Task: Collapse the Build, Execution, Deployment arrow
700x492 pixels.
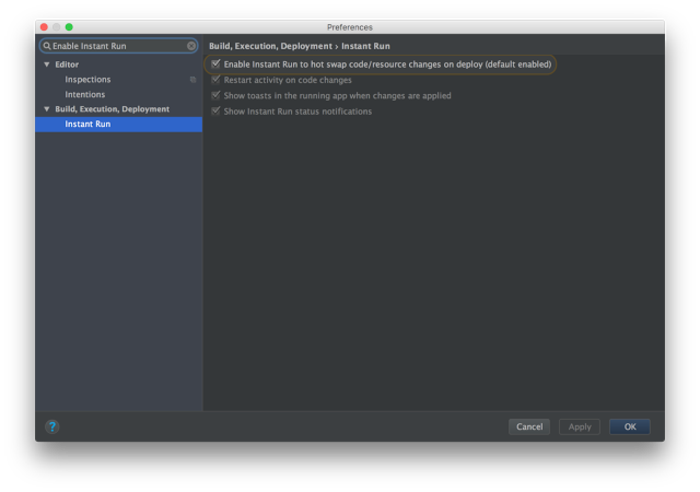Action: click(46, 109)
